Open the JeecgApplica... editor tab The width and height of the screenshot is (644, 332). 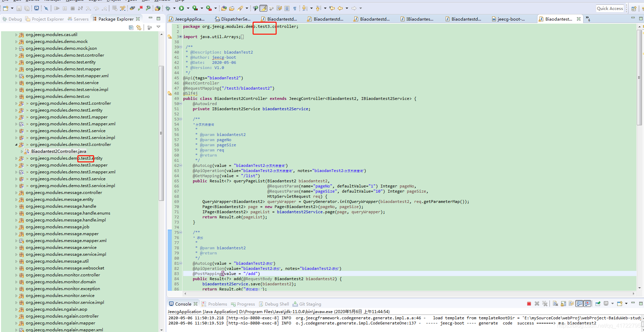(186, 19)
